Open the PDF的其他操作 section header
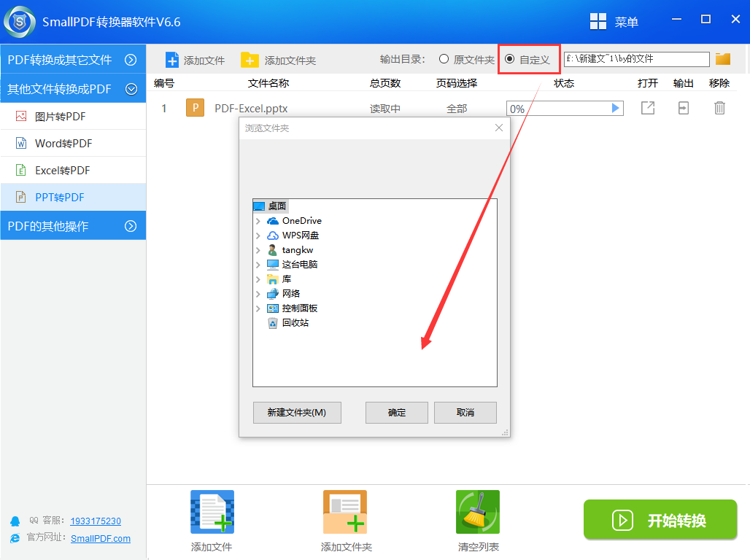The image size is (750, 560). click(73, 226)
